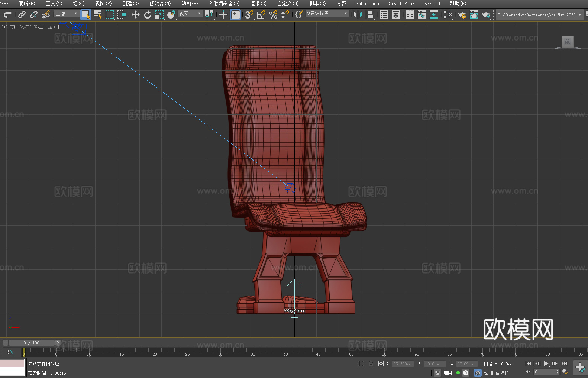Show the Ribbon toggle icon
The image size is (588, 378).
point(410,14)
